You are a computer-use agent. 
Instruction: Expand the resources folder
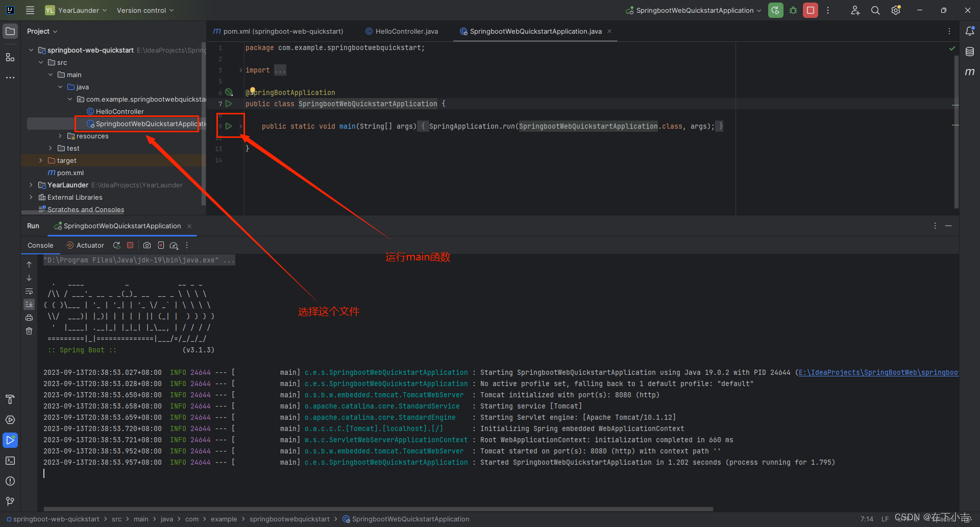(60, 136)
